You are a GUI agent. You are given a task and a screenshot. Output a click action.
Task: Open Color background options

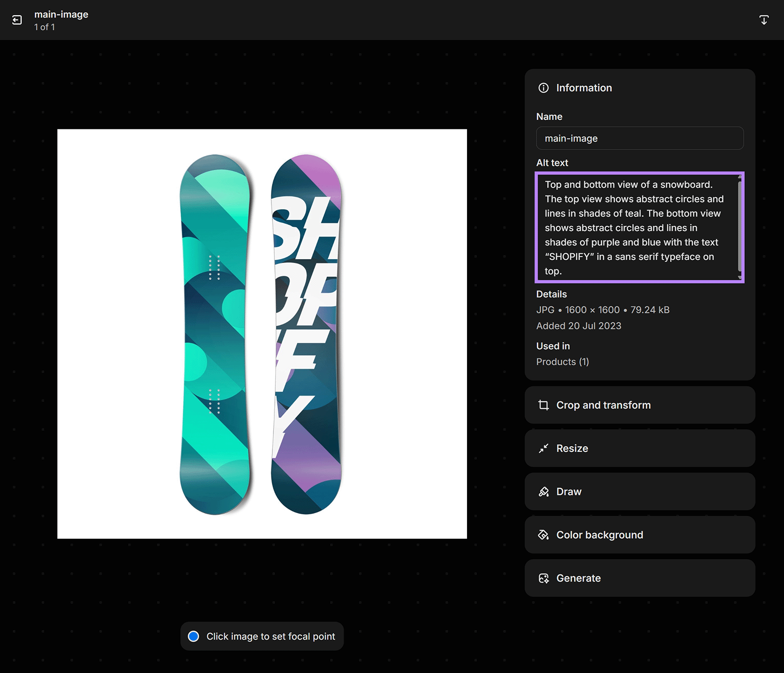[x=639, y=535]
